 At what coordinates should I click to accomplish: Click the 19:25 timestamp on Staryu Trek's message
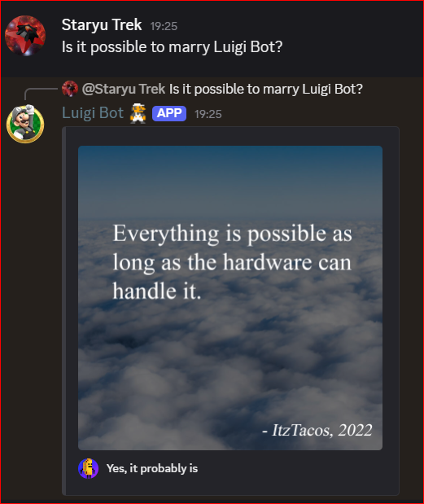point(164,26)
